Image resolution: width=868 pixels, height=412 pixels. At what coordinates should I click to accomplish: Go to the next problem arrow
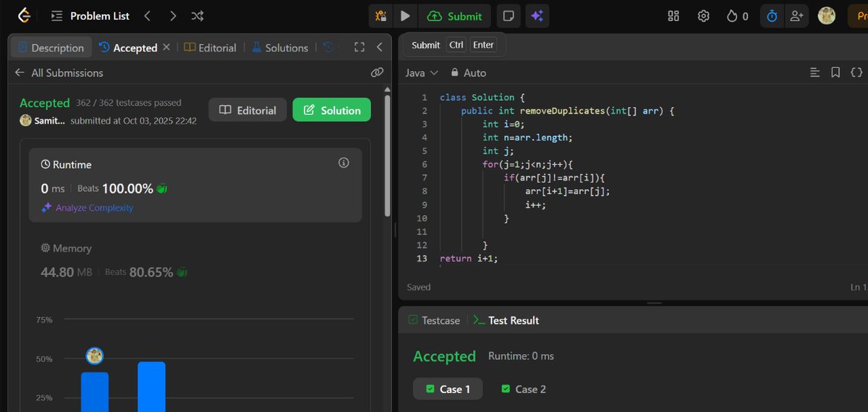(172, 16)
